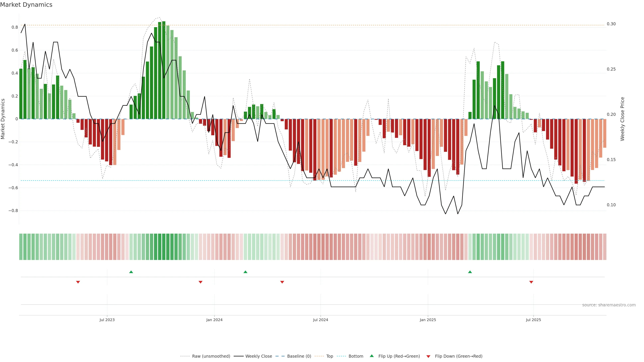Image resolution: width=644 pixels, height=362 pixels.
Task: Click the red flip-down triangle between Jan and Jul 2024
Action: click(x=282, y=282)
